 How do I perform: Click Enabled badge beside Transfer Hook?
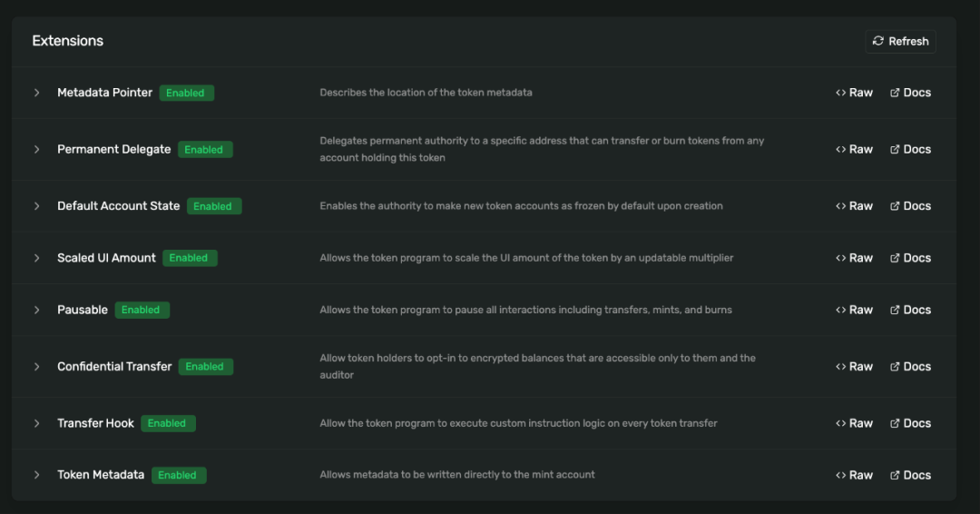click(168, 423)
